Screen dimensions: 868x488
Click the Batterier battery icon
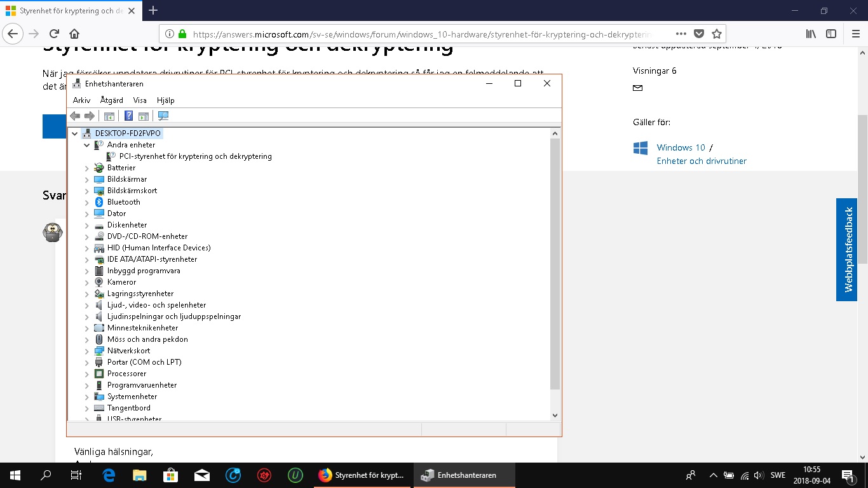coord(98,168)
